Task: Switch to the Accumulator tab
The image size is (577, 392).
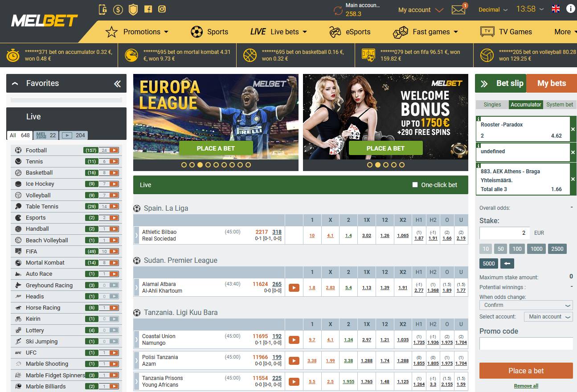Action: click(526, 105)
